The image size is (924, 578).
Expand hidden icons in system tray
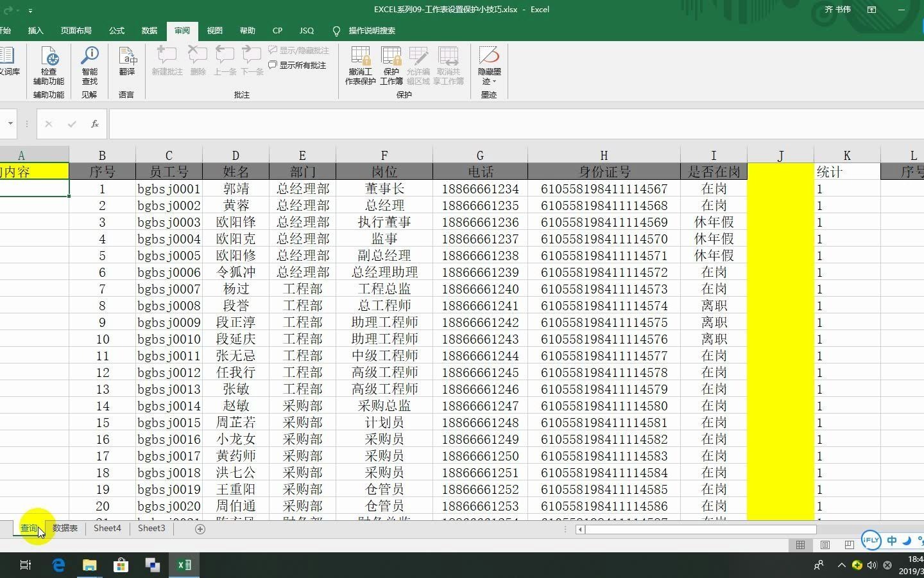click(841, 566)
